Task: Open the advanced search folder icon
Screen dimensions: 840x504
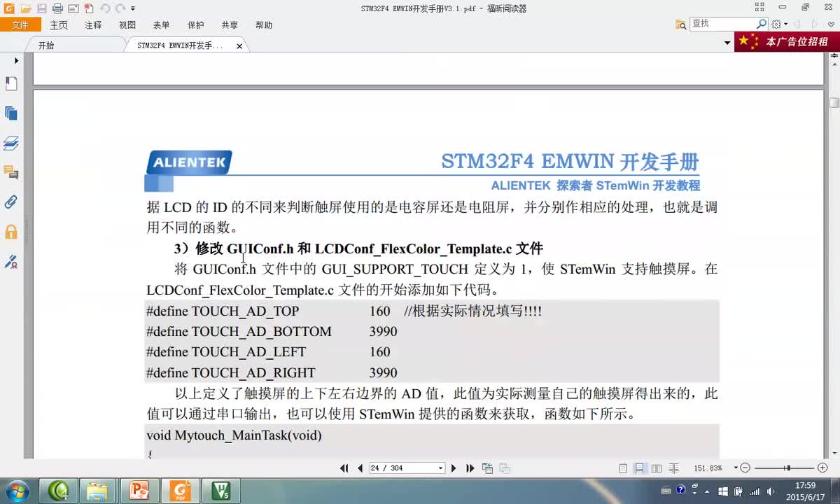Action: tap(680, 24)
